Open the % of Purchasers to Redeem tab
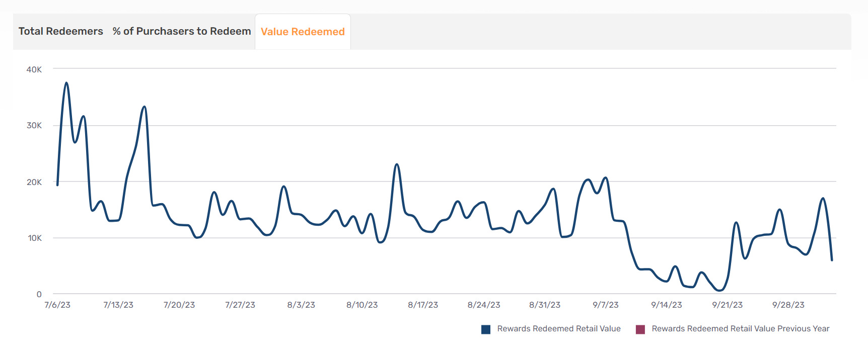 tap(182, 31)
